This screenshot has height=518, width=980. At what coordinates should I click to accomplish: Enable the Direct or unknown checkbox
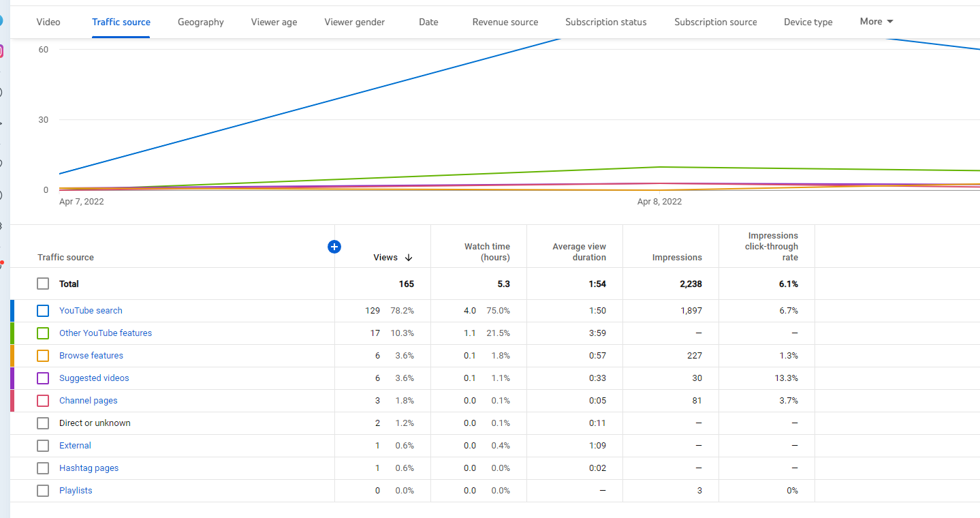coord(43,423)
